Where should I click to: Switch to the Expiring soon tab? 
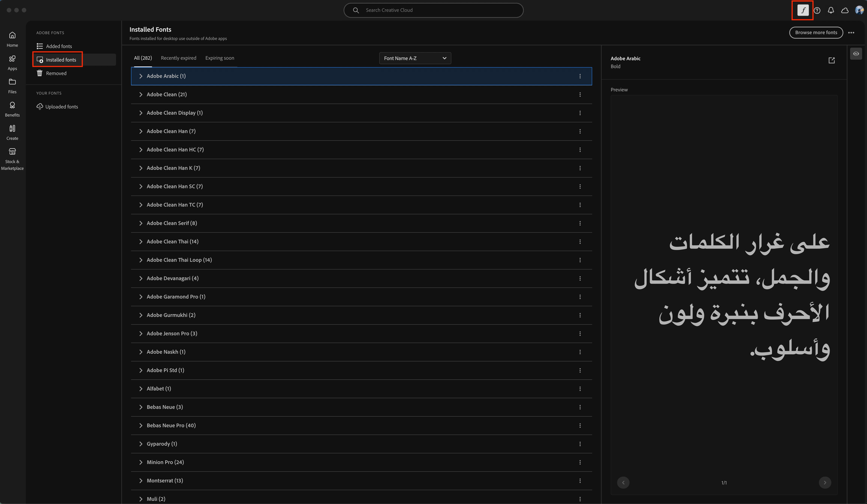219,58
